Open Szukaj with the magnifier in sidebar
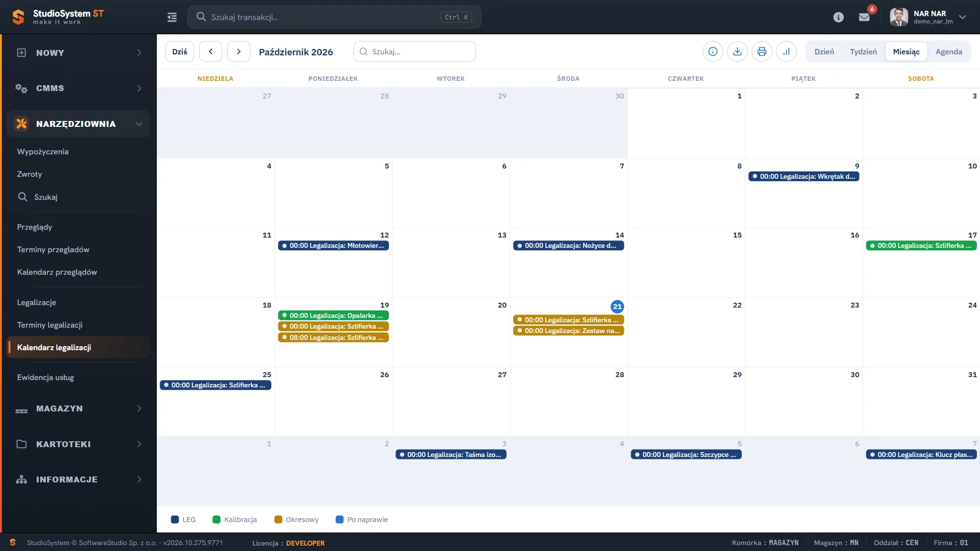The image size is (980, 551). point(23,197)
